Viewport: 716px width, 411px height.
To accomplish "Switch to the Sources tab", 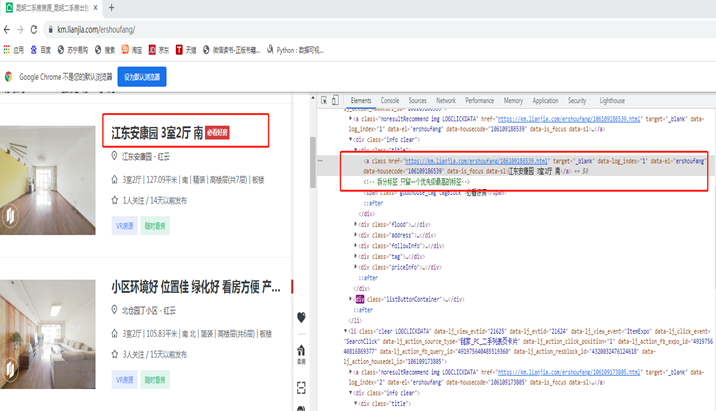I will point(417,100).
